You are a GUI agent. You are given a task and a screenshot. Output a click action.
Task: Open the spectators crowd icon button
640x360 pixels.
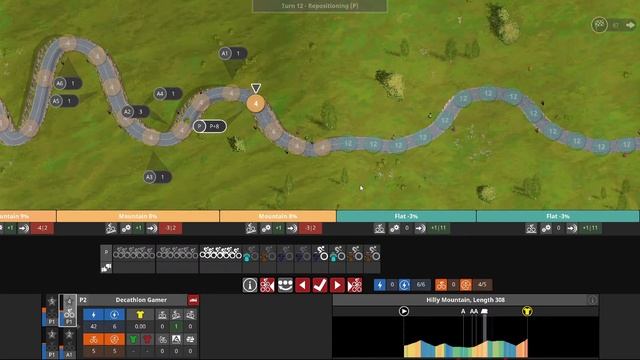285,285
